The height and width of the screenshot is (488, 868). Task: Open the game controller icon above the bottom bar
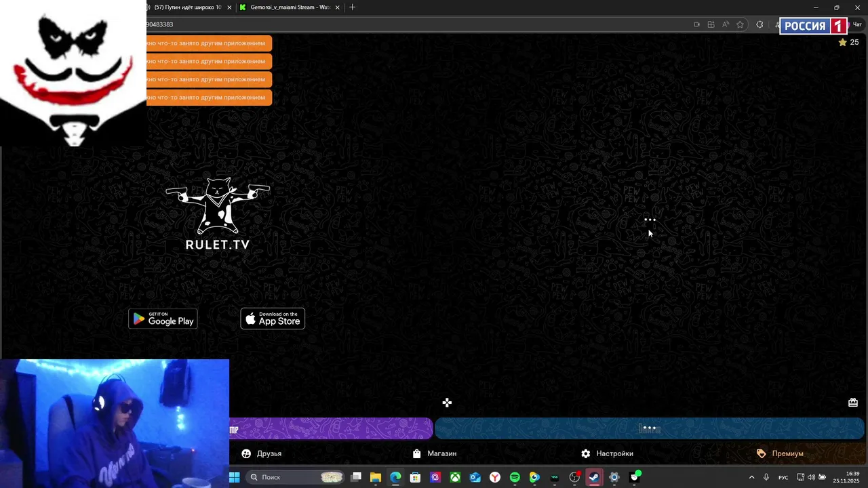click(447, 403)
